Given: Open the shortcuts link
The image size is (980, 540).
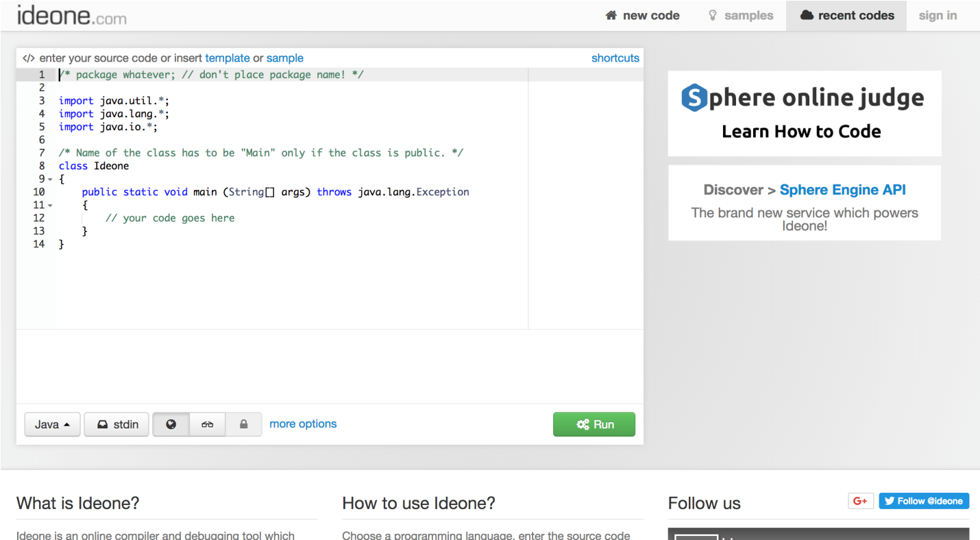Looking at the screenshot, I should pos(615,58).
